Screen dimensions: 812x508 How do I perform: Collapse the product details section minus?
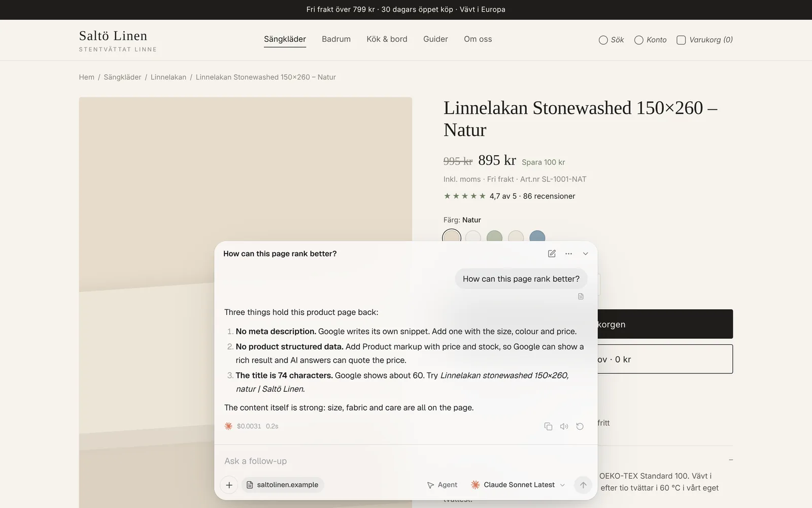point(731,460)
